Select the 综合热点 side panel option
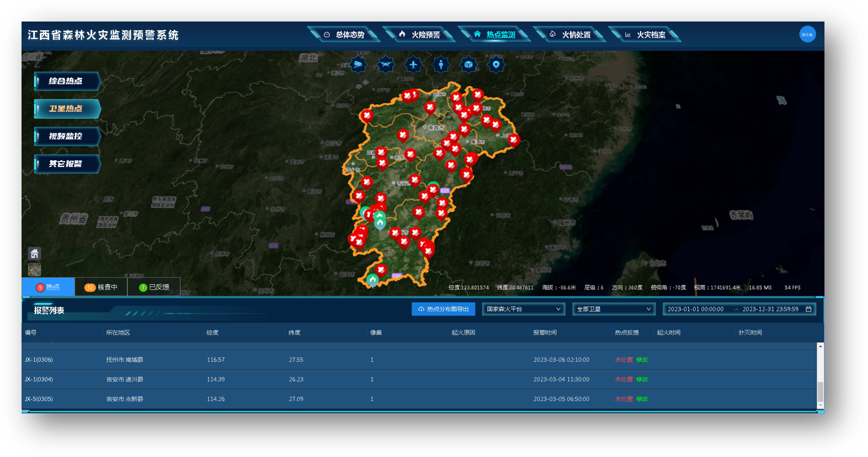Screen dimensions: 868x457 pos(66,81)
